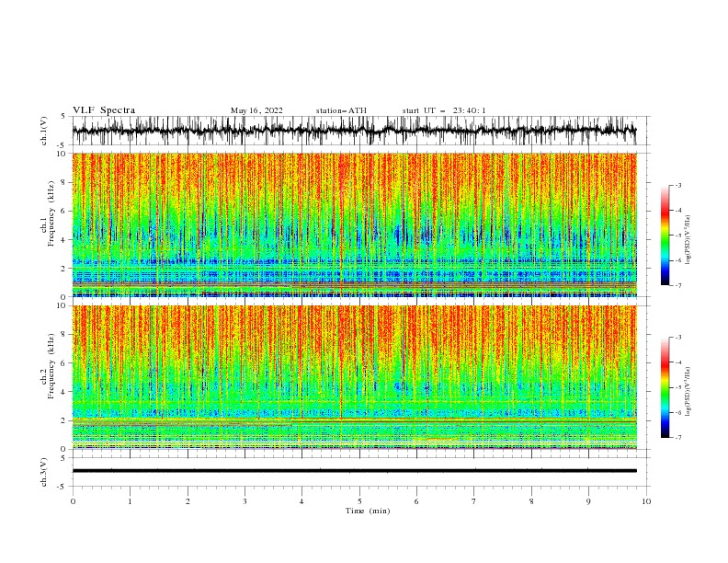Viewport: 728px width, 563px height.
Task: Click the time axis tick label "1"
Action: point(130,501)
